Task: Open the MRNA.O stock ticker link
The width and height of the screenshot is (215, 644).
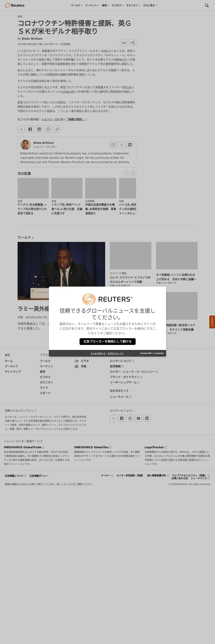Action: click(x=121, y=60)
